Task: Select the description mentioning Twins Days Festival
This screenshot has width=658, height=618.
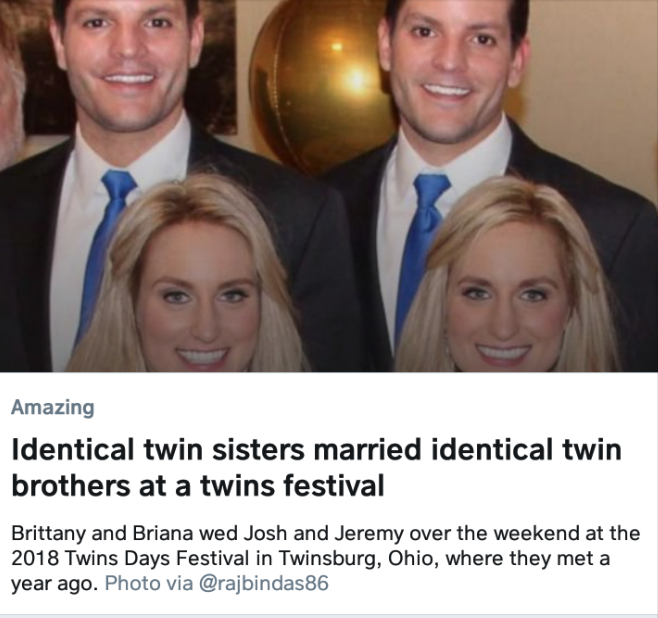Action: click(326, 558)
